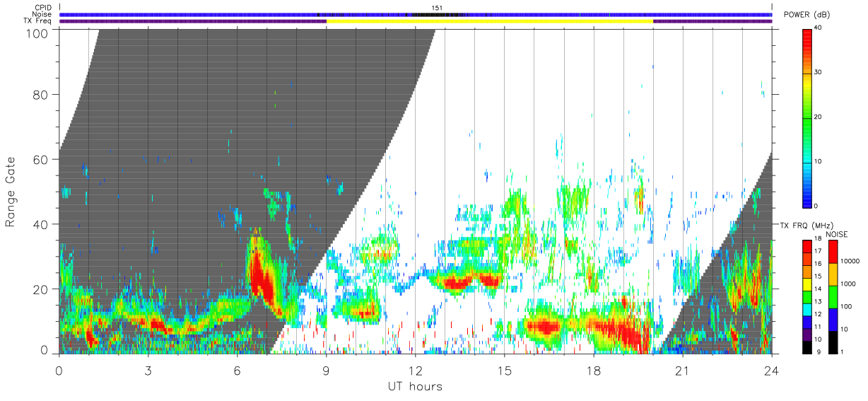Click the Noise row label
The image size is (868, 401).
(x=42, y=14)
